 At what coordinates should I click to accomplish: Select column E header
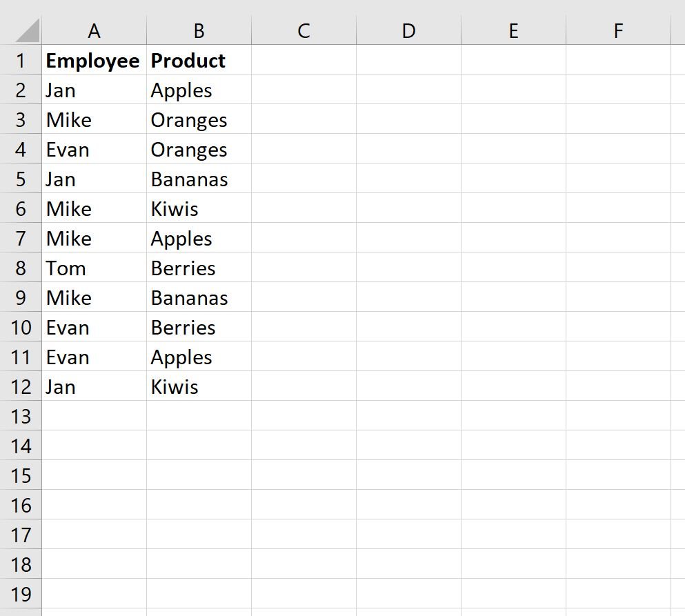point(513,30)
